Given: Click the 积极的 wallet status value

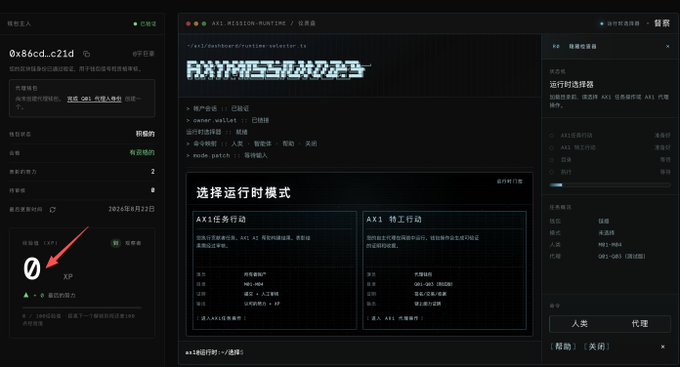Looking at the screenshot, I should point(145,134).
